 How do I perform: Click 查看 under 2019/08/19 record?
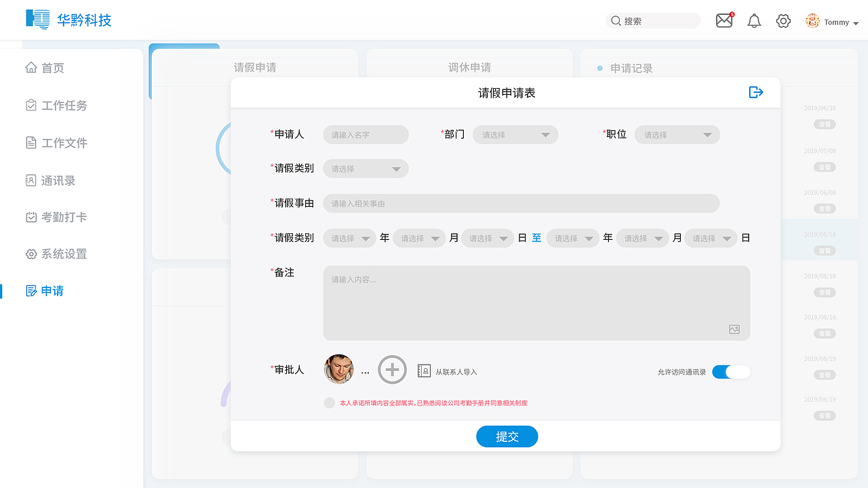(x=825, y=375)
